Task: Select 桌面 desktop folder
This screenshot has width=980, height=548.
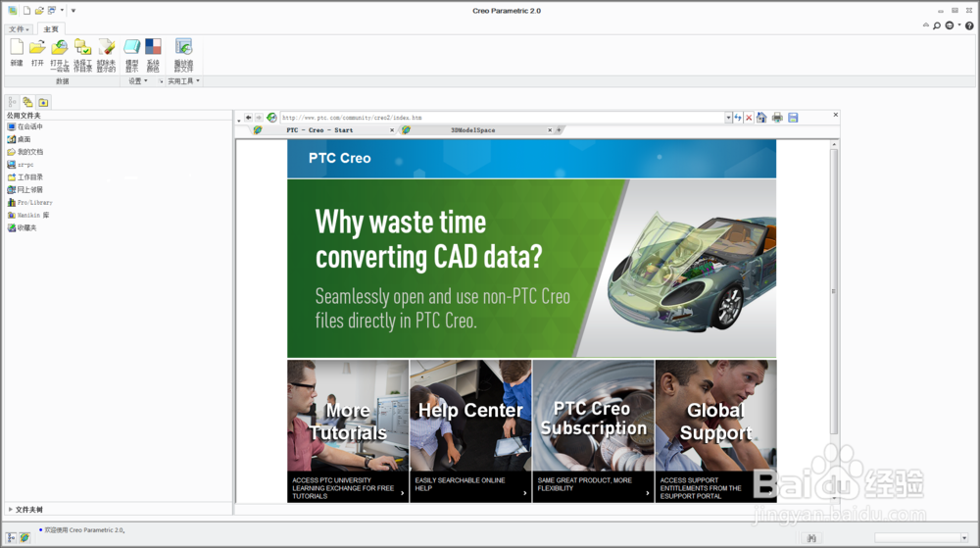Action: tap(19, 139)
